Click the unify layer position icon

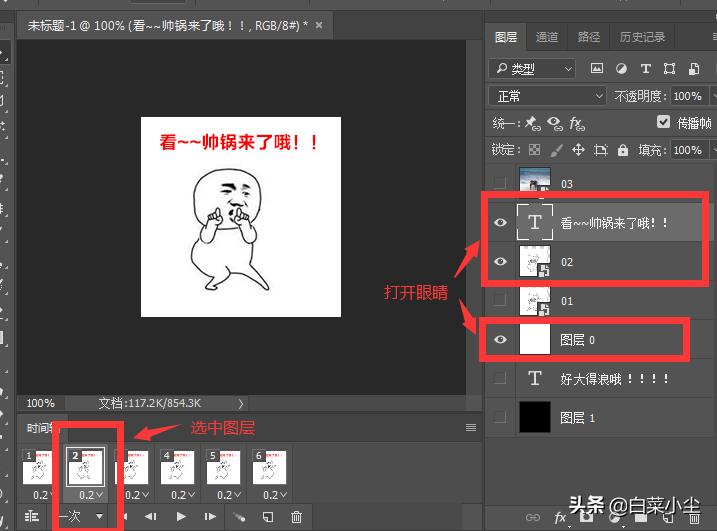point(532,123)
